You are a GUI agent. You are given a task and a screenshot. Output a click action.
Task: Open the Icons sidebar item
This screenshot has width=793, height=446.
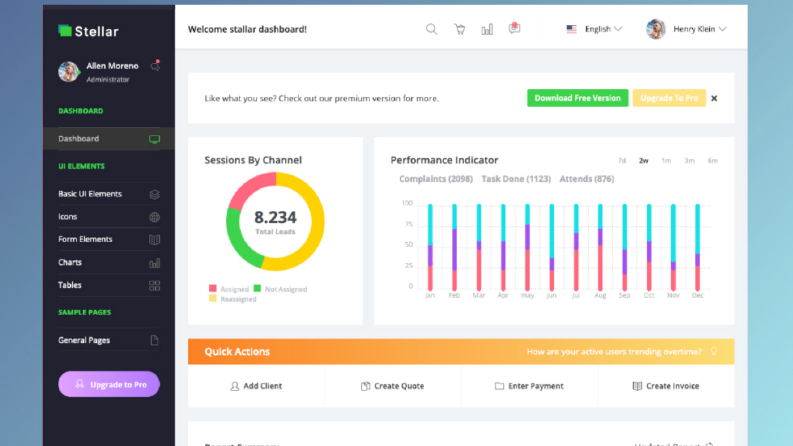[x=109, y=216]
